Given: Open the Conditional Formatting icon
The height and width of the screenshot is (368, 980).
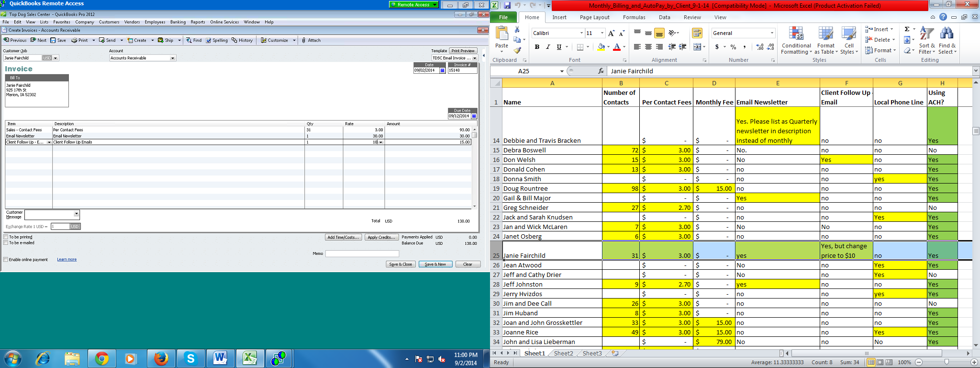Looking at the screenshot, I should pyautogui.click(x=796, y=34).
